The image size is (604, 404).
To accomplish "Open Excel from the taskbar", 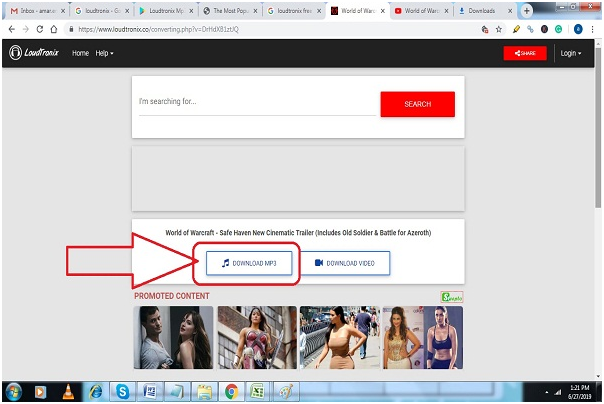I will click(257, 392).
